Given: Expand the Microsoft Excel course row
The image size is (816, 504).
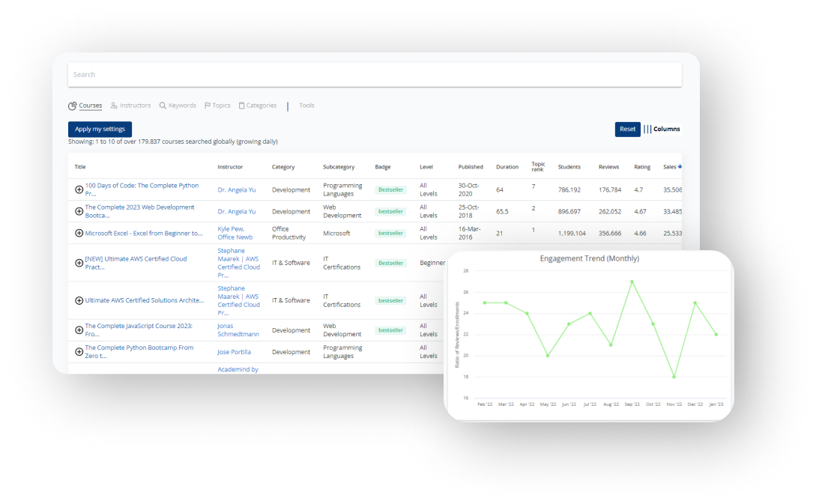Looking at the screenshot, I should pyautogui.click(x=79, y=233).
